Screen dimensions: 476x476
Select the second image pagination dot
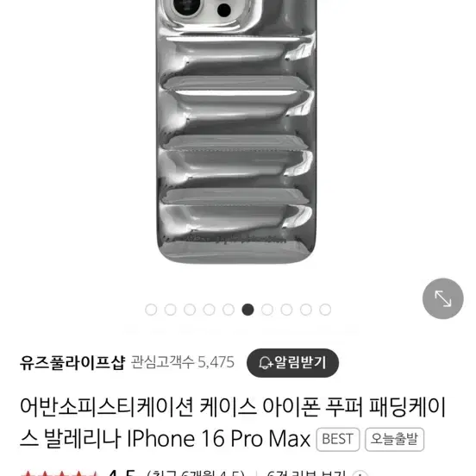click(x=170, y=310)
